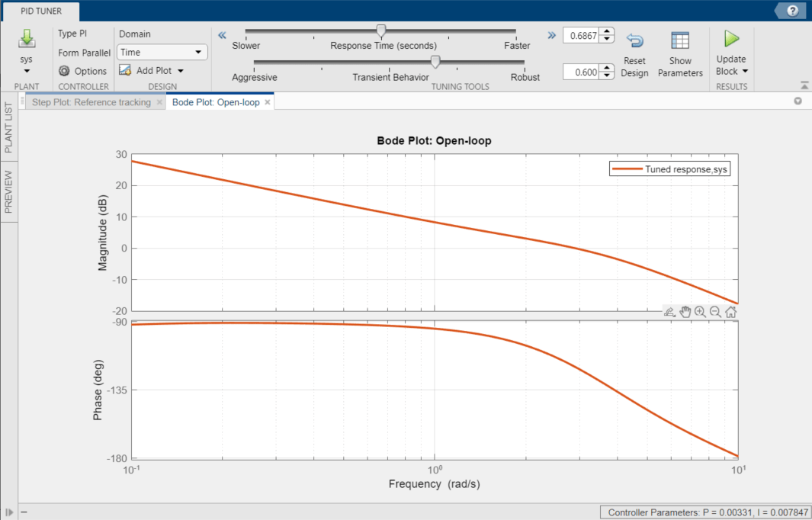Expand the Update Block dropdown arrow

pos(745,72)
